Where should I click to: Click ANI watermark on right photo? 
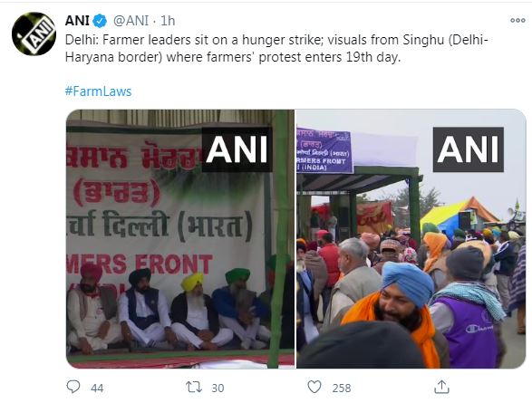(469, 149)
